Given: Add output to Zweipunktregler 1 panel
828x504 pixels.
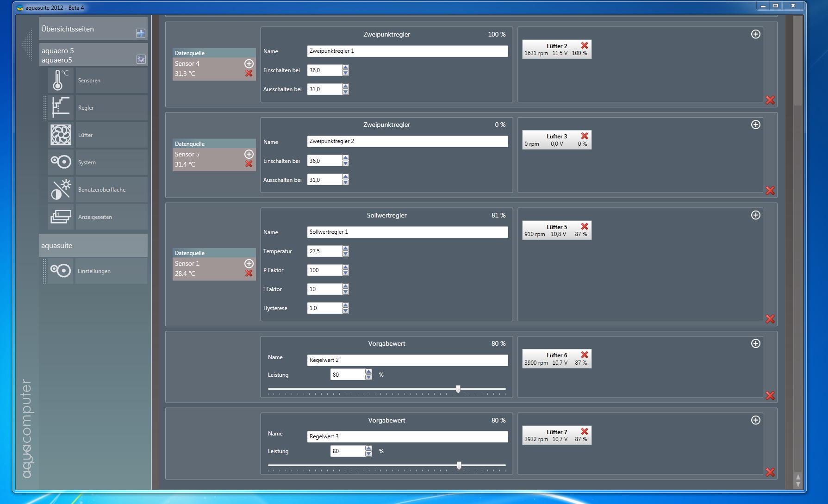Looking at the screenshot, I should coord(755,34).
